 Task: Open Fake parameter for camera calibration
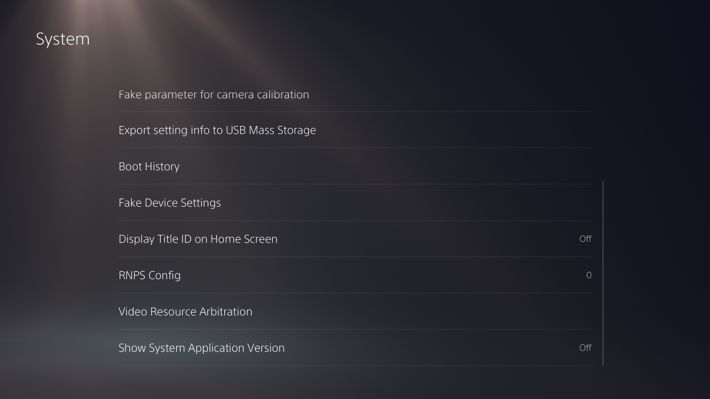355,94
